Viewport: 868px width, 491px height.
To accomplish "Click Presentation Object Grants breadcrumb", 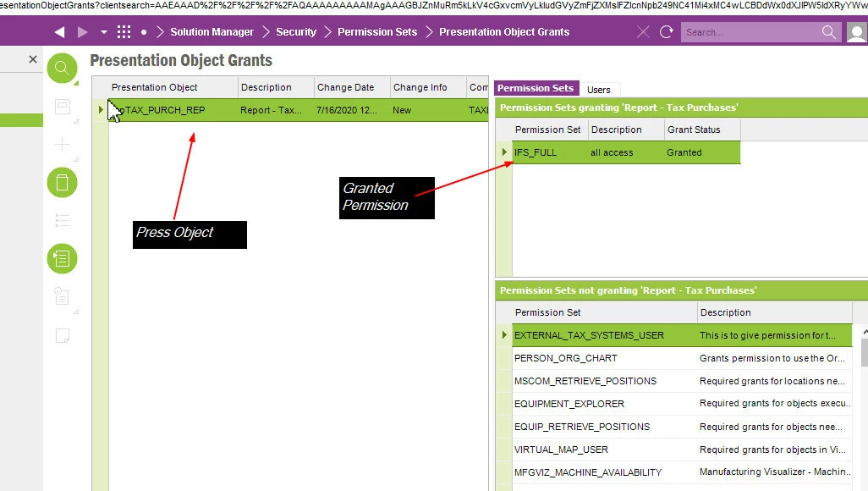I will [504, 32].
